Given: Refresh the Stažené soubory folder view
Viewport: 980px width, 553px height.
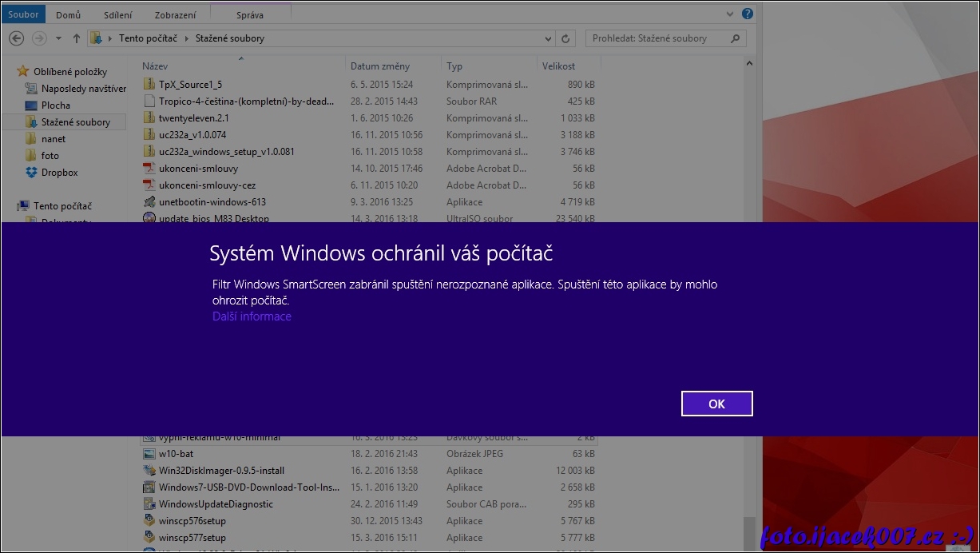Looking at the screenshot, I should (x=566, y=38).
